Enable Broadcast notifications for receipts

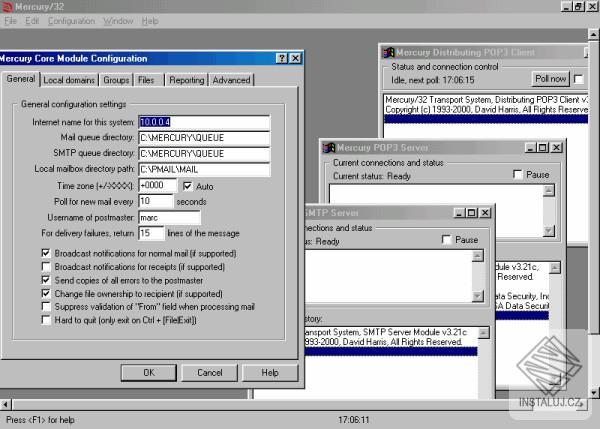coord(46,266)
